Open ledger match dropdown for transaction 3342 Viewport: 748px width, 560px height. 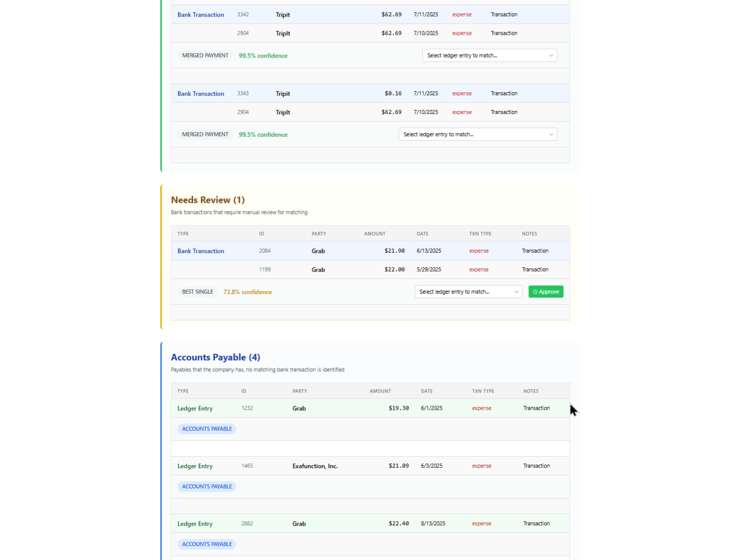[489, 55]
